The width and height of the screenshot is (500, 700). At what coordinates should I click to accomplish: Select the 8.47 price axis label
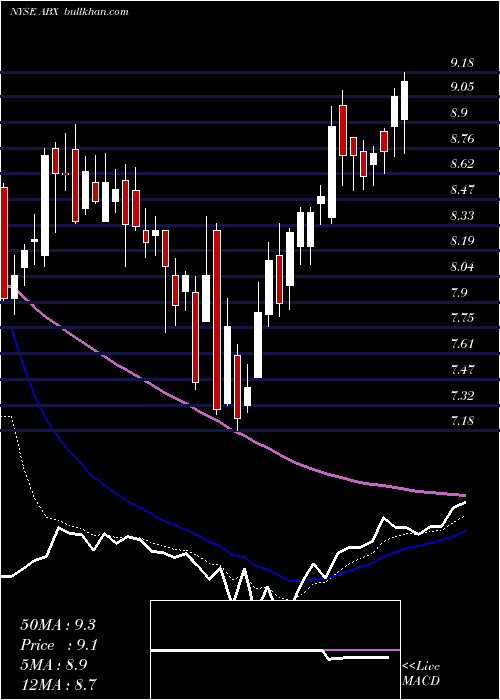(x=461, y=190)
